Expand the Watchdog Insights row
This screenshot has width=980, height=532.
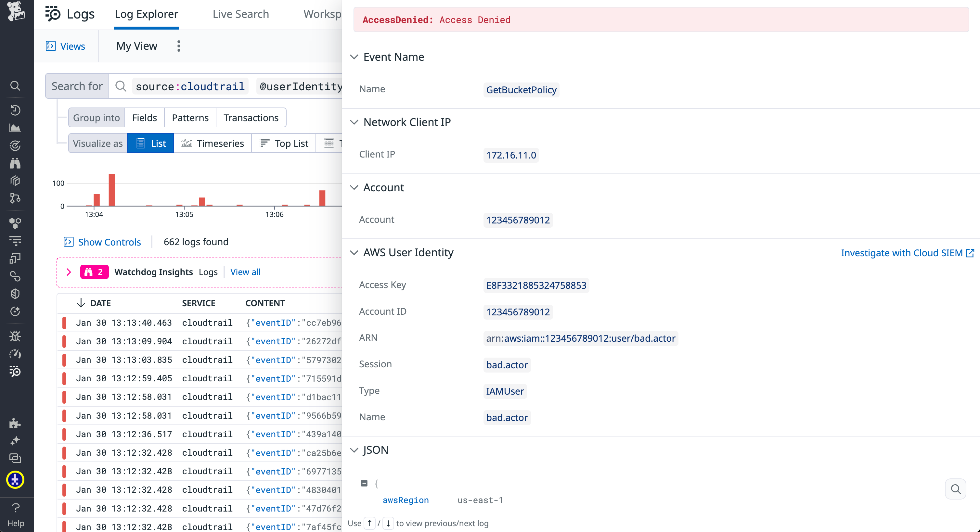(x=69, y=272)
